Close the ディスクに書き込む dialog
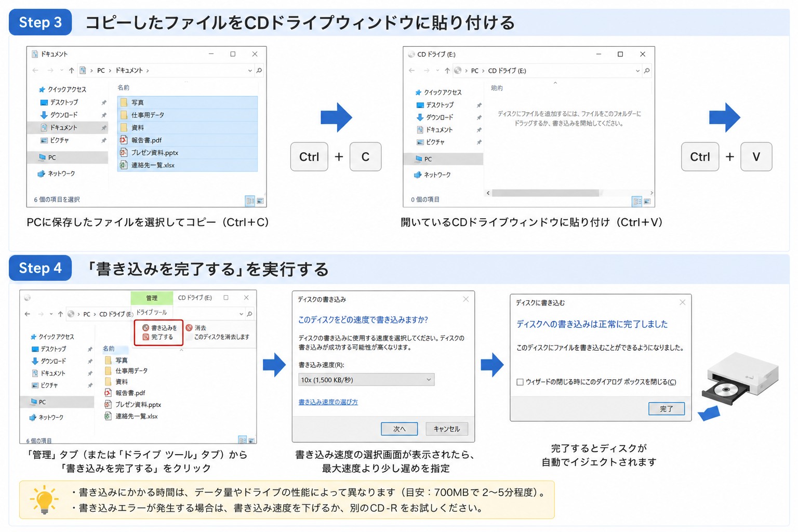Image resolution: width=798 pixels, height=532 pixels. coord(683,302)
